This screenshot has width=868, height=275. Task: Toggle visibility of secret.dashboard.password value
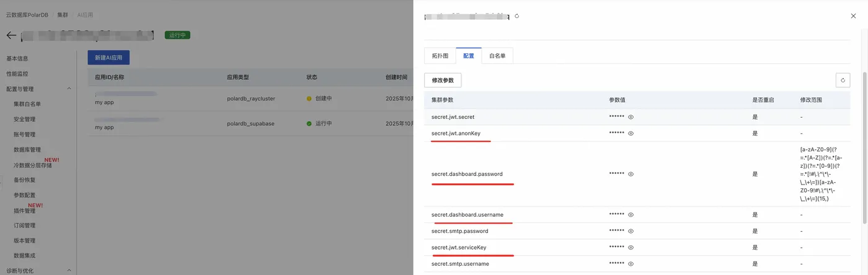(631, 174)
